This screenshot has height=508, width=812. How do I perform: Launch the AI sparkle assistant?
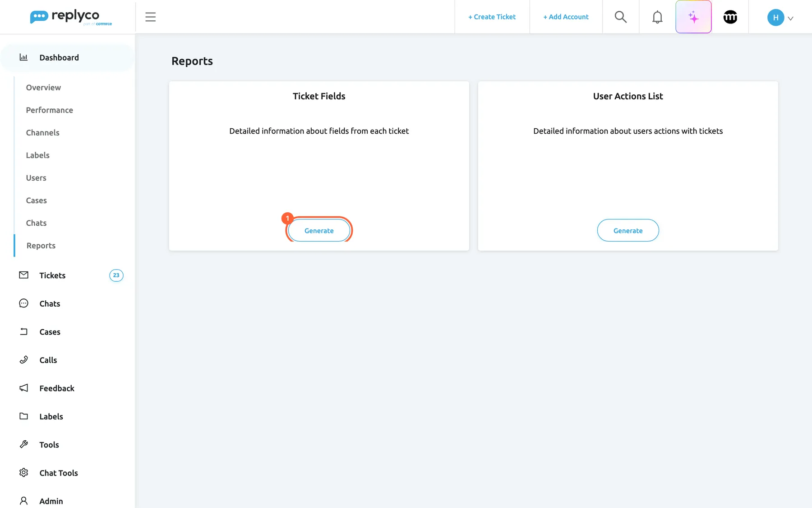pyautogui.click(x=693, y=17)
